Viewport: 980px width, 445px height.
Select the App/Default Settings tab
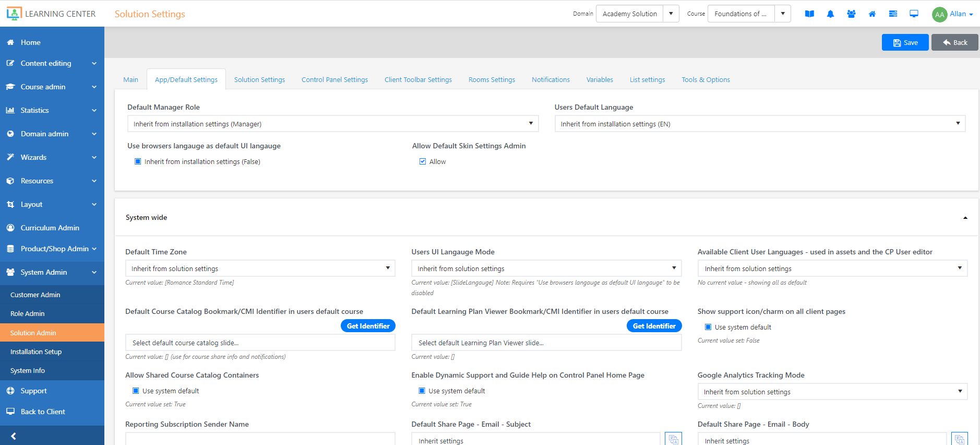(186, 79)
